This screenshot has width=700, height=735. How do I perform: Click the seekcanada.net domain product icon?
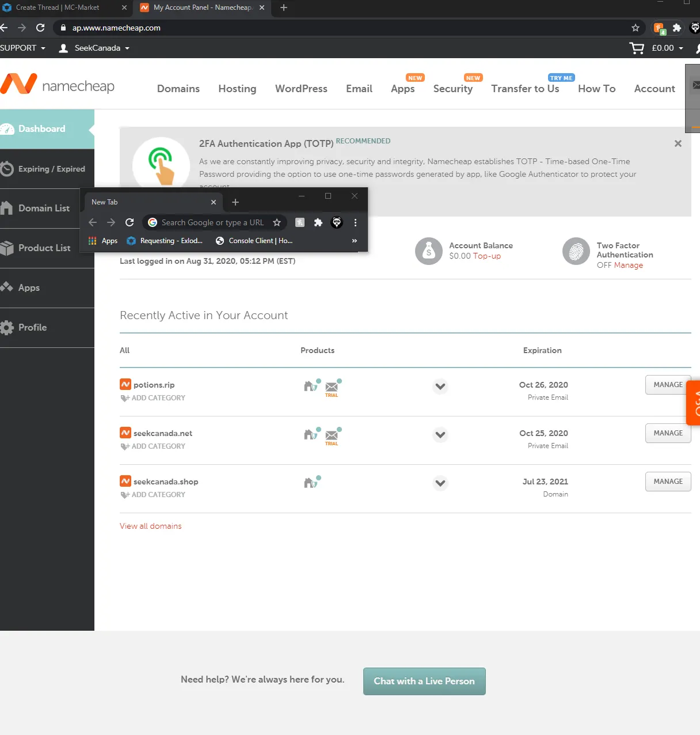coord(311,433)
